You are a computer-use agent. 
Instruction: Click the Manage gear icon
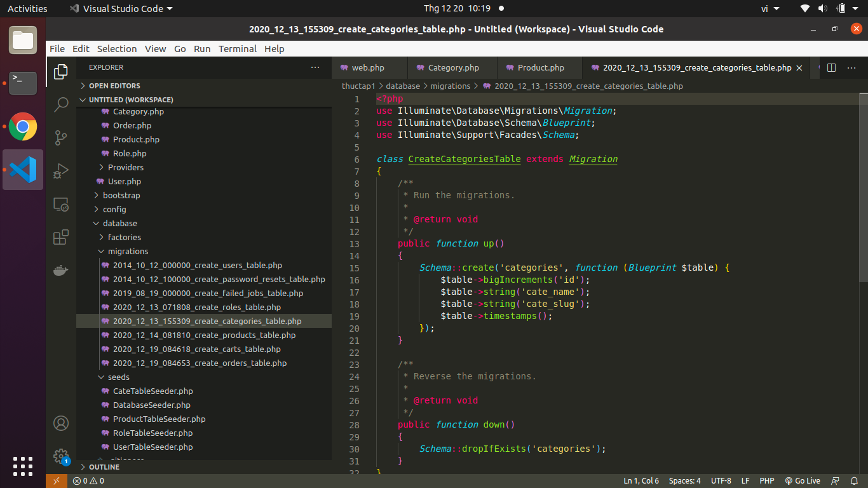pyautogui.click(x=61, y=456)
